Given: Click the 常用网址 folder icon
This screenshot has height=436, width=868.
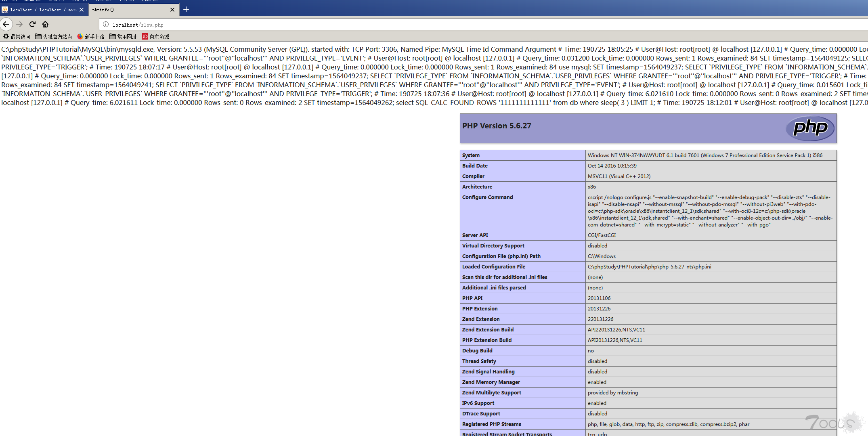Looking at the screenshot, I should click(x=113, y=37).
